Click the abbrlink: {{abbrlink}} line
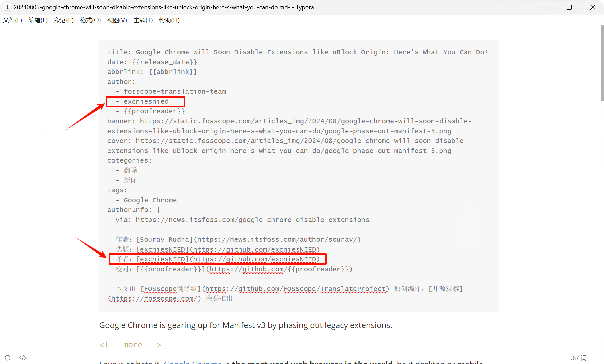The width and height of the screenshot is (604, 364). [152, 72]
